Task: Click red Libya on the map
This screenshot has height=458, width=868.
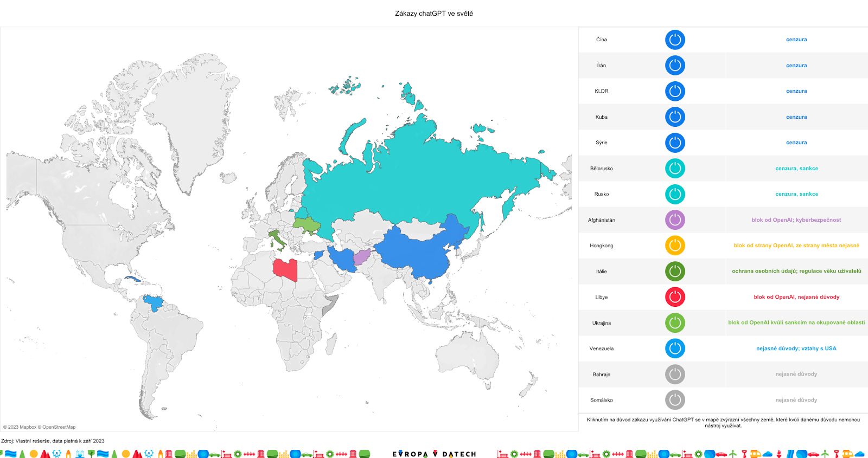Action: [284, 269]
